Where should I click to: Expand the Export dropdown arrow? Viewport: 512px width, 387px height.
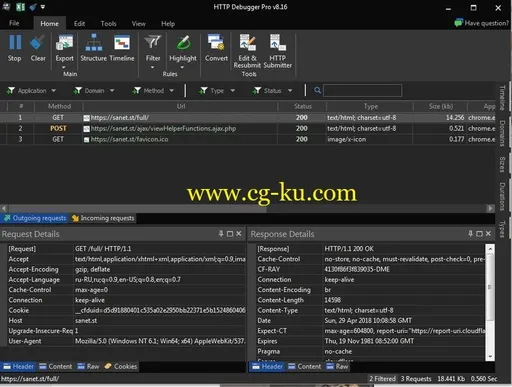[64, 67]
